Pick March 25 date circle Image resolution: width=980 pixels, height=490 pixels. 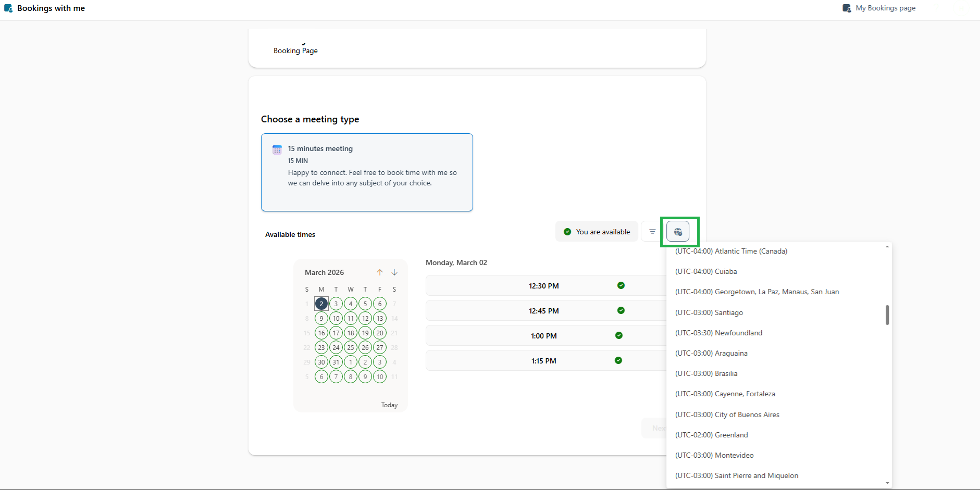pyautogui.click(x=351, y=347)
